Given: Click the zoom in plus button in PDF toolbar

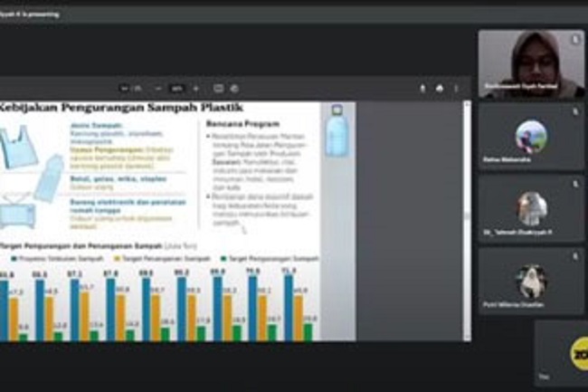Looking at the screenshot, I should [x=196, y=89].
